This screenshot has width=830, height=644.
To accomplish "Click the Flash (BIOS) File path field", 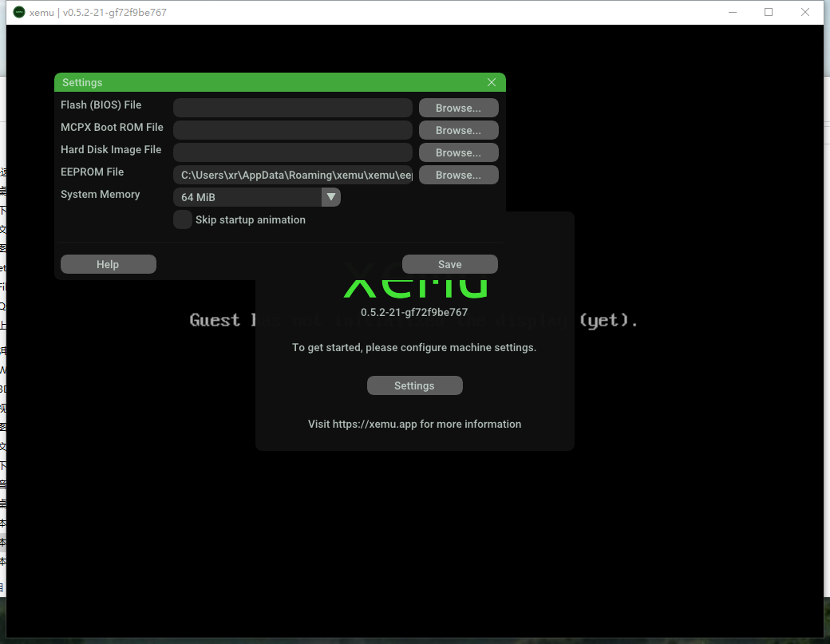I will coord(292,108).
